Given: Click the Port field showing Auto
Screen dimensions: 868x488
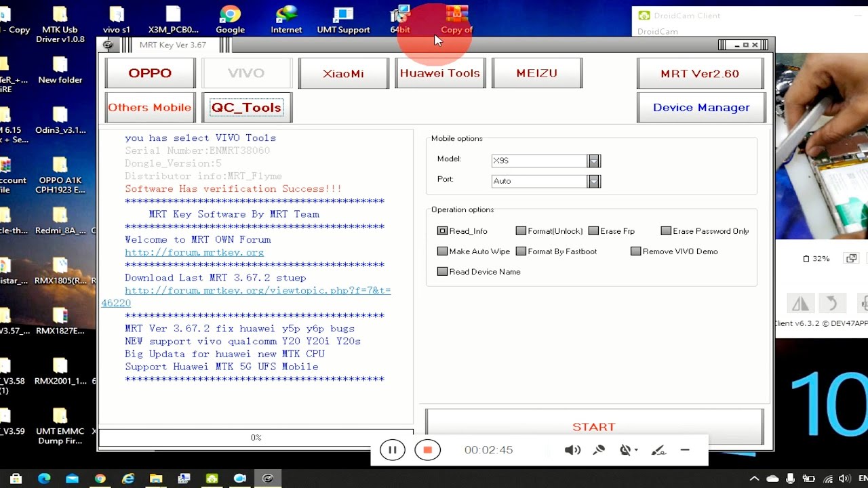Looking at the screenshot, I should pos(540,181).
